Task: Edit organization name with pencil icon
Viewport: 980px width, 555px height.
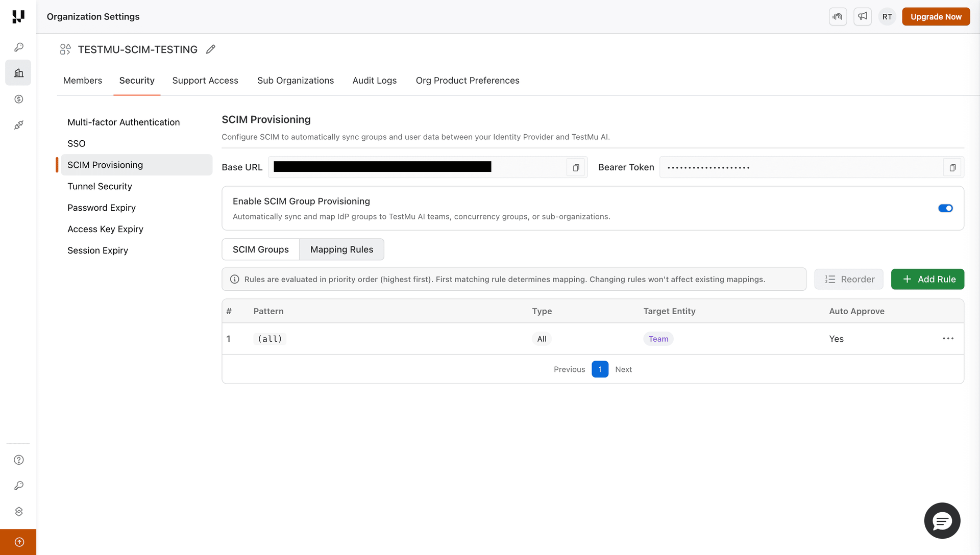Action: (210, 49)
